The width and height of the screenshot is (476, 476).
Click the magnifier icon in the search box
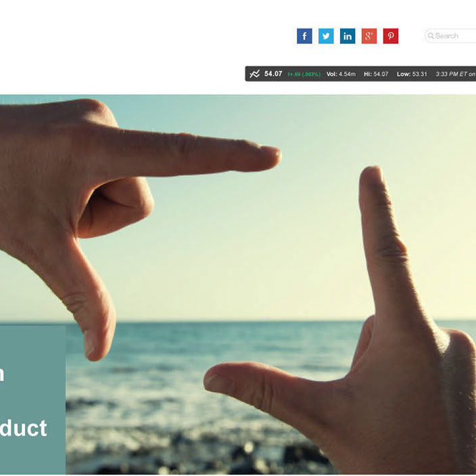click(x=431, y=36)
